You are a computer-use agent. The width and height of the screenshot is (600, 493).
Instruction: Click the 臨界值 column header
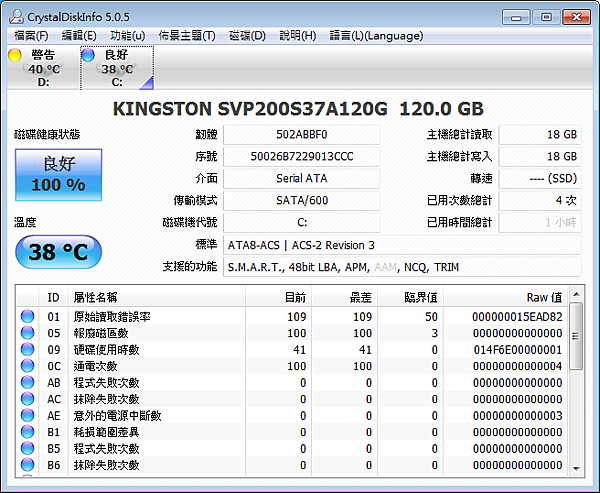coord(411,297)
